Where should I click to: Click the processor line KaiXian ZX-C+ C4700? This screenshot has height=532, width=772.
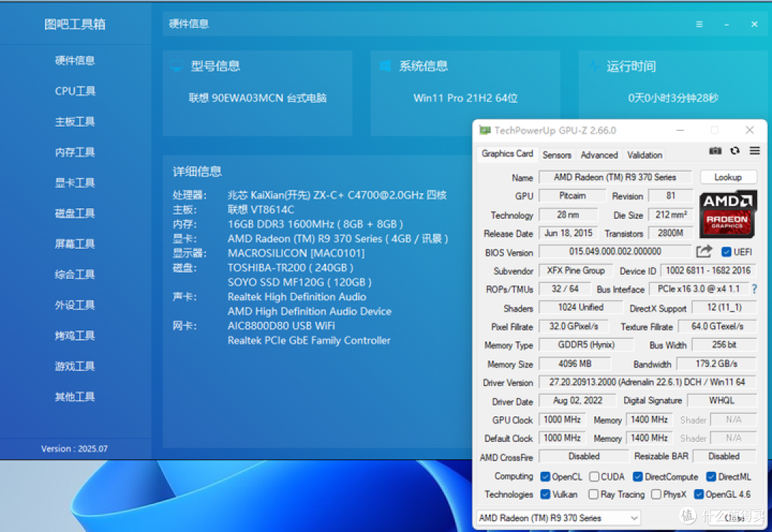click(x=337, y=195)
